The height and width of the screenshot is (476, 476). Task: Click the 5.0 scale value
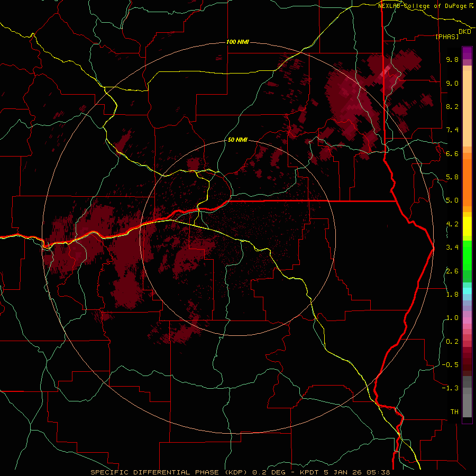click(452, 200)
